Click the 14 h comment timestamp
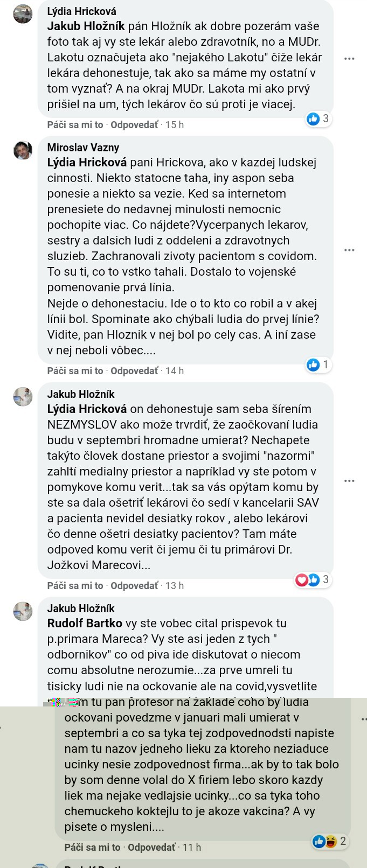The image size is (367, 868). point(175,371)
